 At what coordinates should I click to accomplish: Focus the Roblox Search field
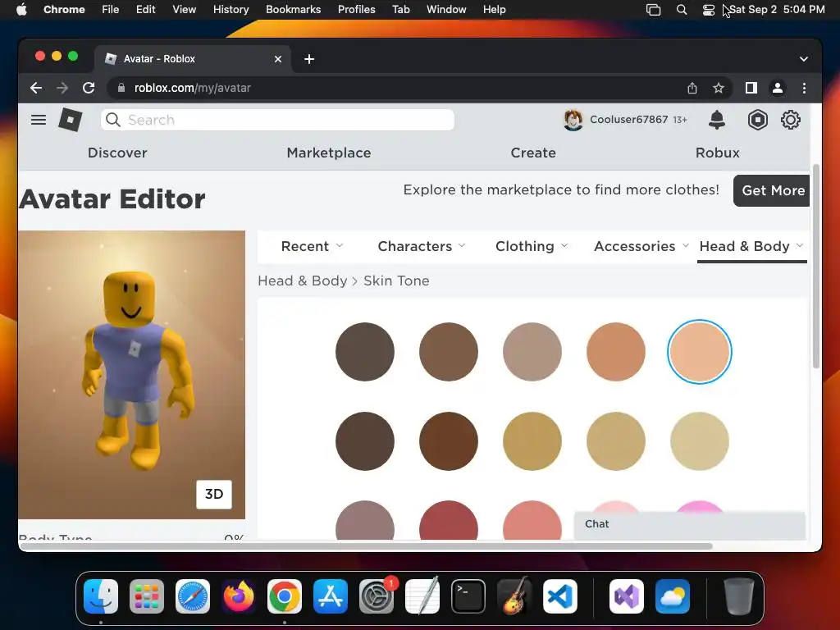point(277,120)
